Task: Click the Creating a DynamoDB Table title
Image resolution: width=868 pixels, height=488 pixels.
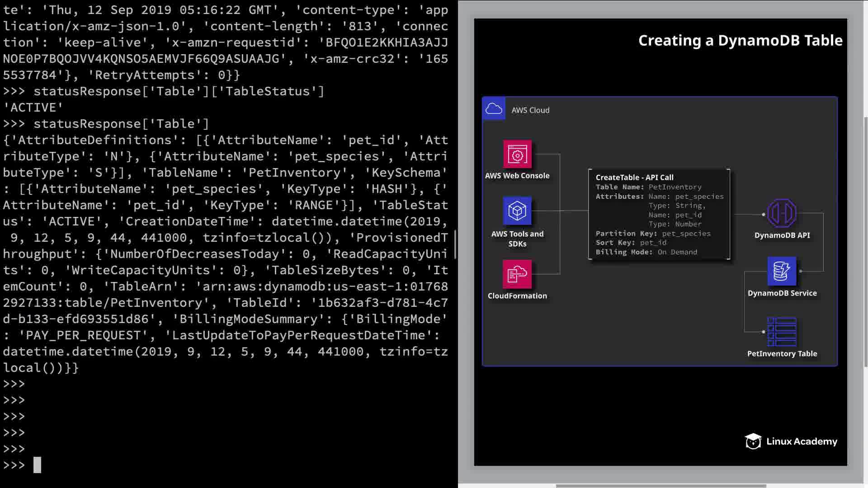Action: click(740, 41)
